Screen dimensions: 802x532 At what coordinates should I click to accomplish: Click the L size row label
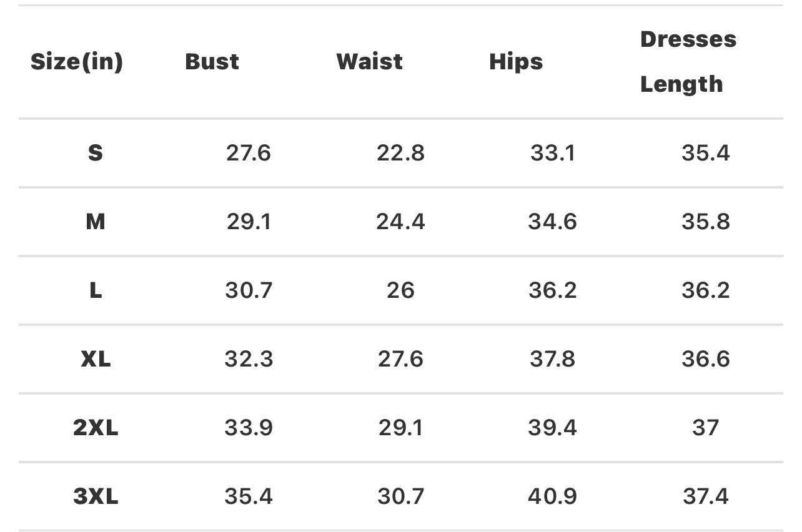pyautogui.click(x=95, y=290)
